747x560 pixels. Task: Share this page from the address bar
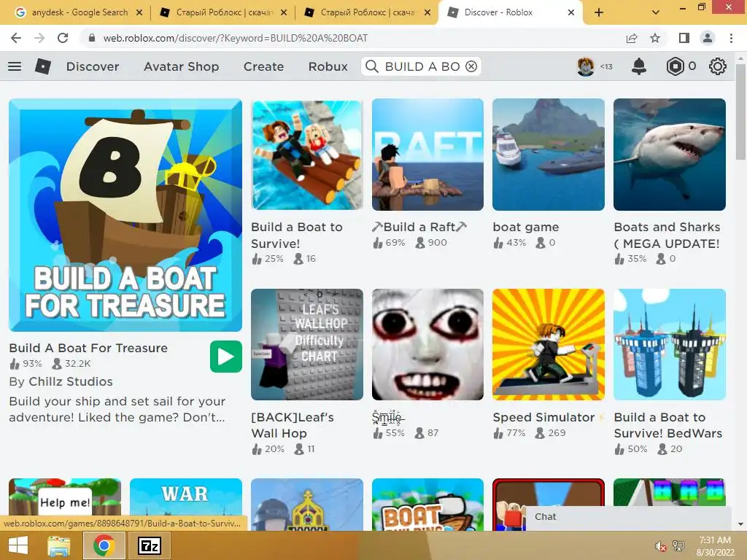click(632, 38)
